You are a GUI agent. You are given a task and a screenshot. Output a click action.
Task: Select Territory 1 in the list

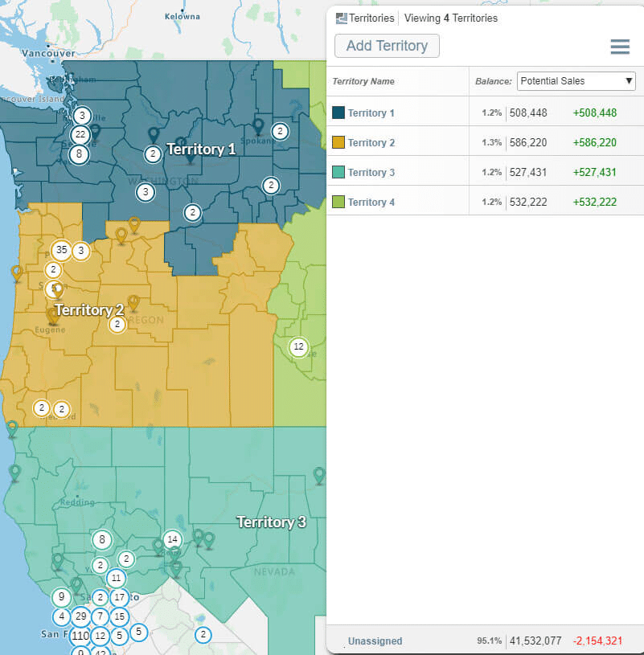371,113
